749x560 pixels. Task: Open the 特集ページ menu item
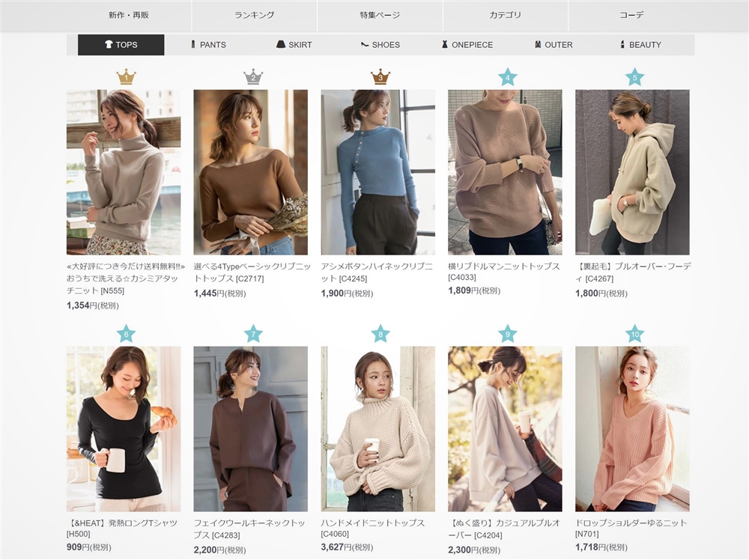(x=380, y=15)
